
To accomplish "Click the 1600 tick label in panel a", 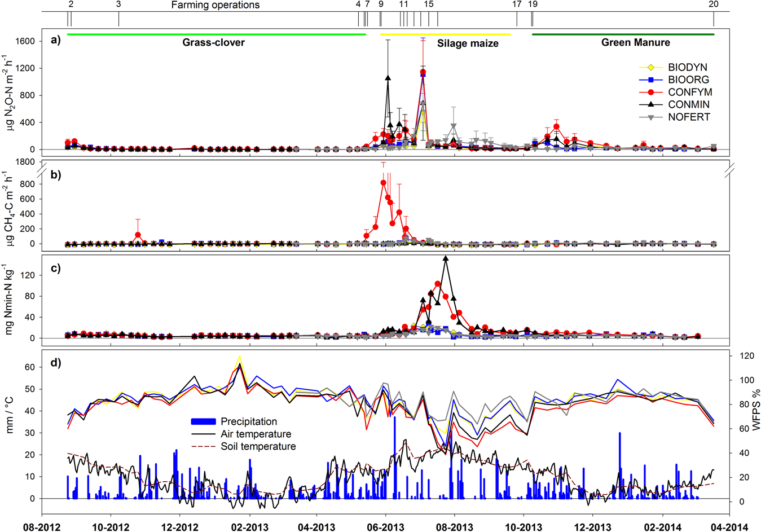I will 25,41.
